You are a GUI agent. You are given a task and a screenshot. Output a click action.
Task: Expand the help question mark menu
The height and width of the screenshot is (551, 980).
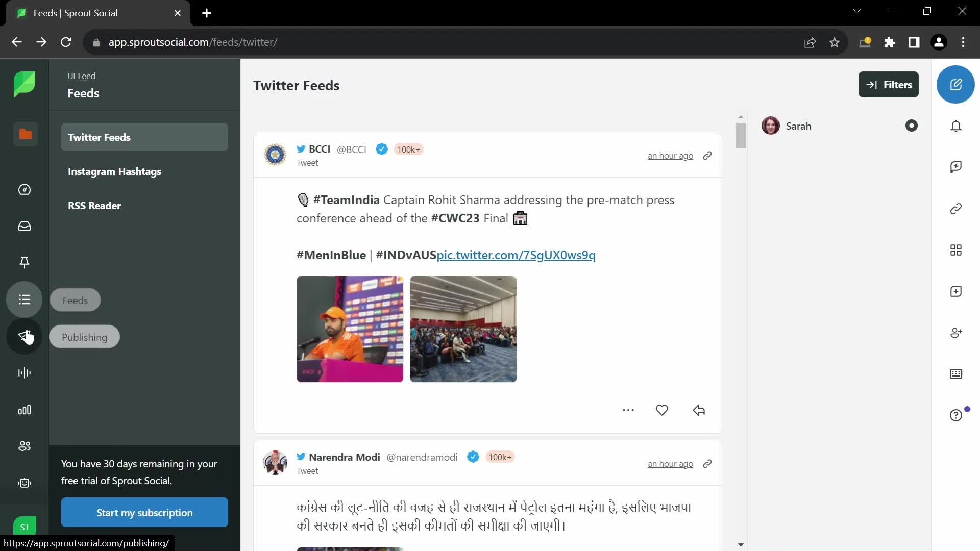point(957,415)
